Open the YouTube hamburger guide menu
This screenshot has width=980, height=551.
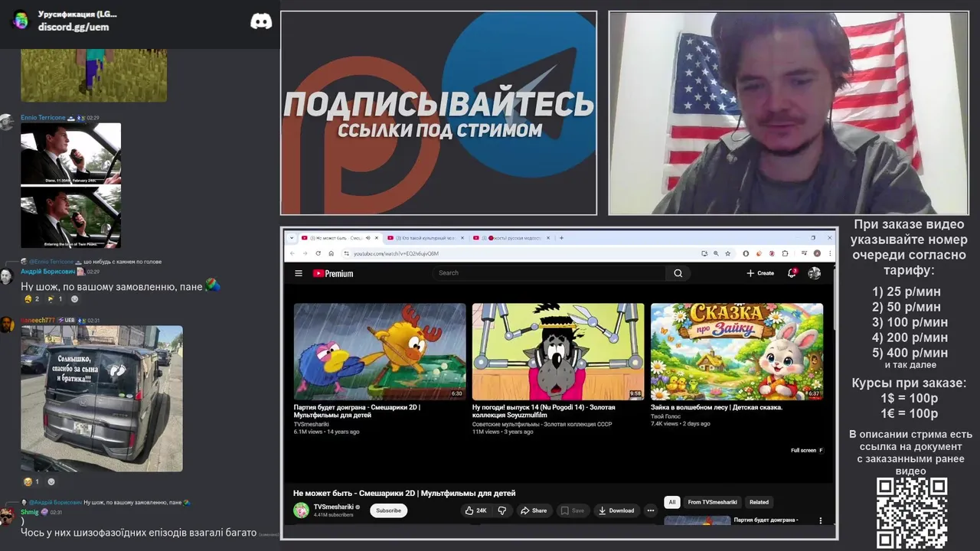click(x=298, y=273)
